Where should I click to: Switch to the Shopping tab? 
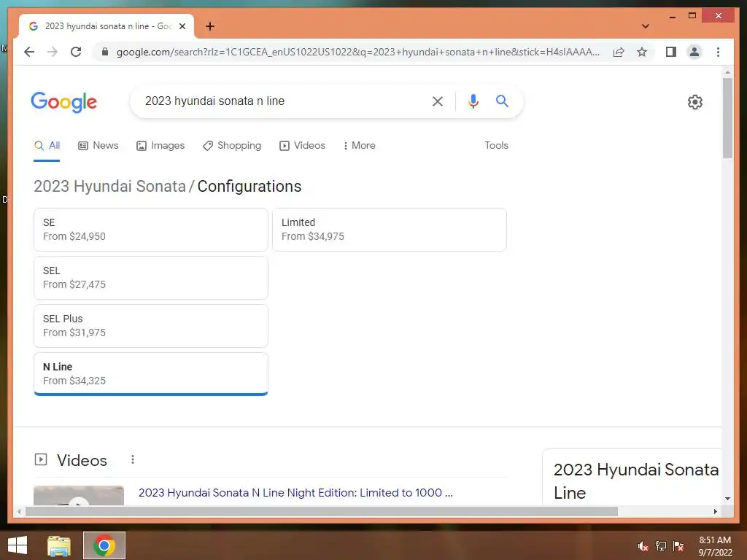pos(232,146)
